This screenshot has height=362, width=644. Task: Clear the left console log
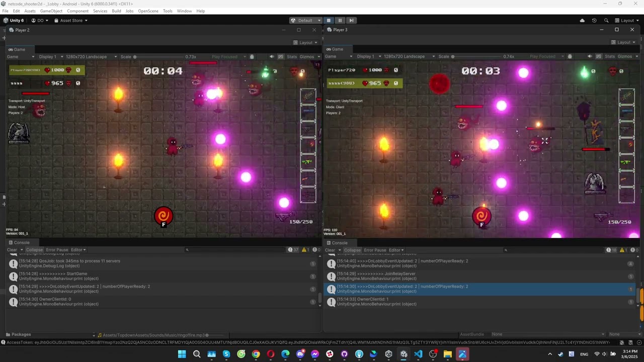tap(12, 250)
